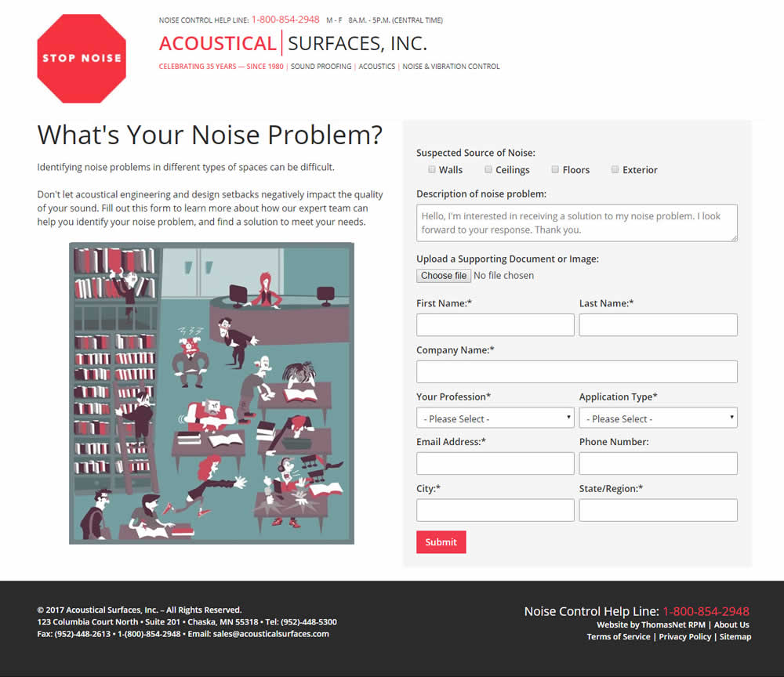Enable the Floors checkbox

(x=555, y=169)
